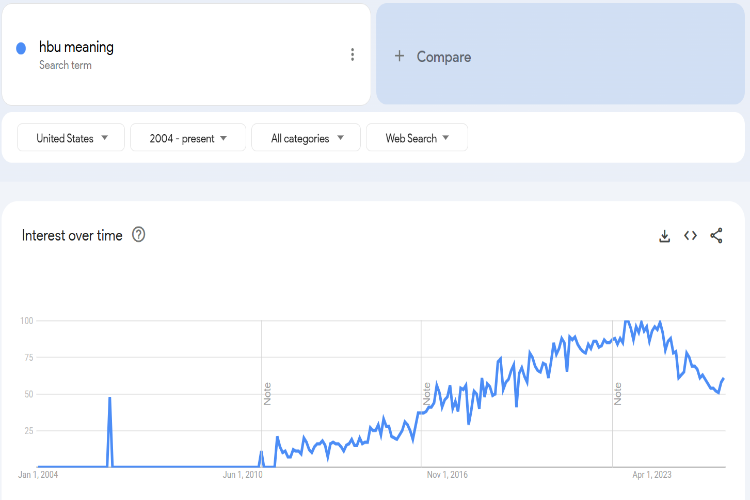Open the Web Search type dropdown
This screenshot has width=750, height=500.
(417, 139)
